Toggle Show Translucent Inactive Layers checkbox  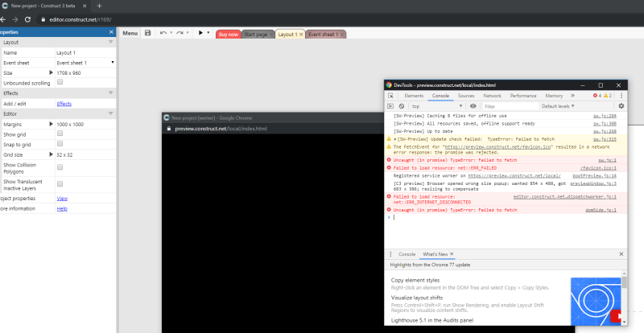(60, 184)
